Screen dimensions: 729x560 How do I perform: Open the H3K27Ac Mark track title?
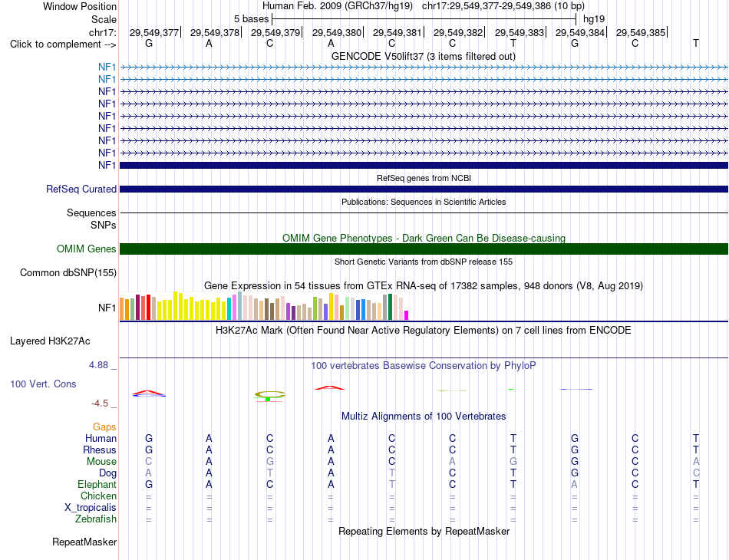coord(424,331)
